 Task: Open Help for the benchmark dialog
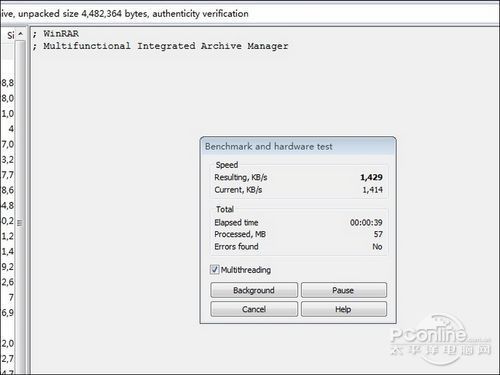[x=344, y=309]
